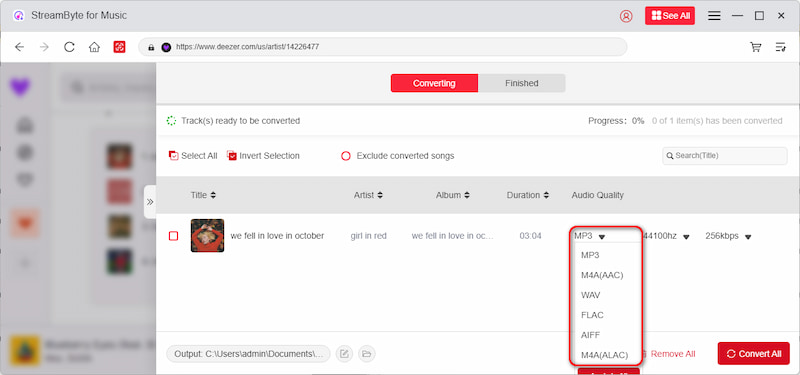Click the girl in red artist text
This screenshot has height=375, width=800.
click(368, 236)
